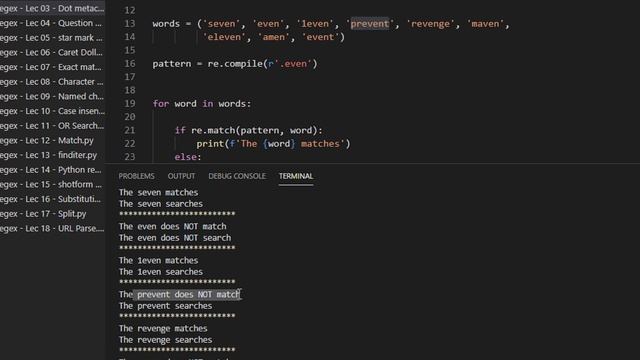The width and height of the screenshot is (640, 360).
Task: Open file Lec 09 - Named ch...
Action: 52,96
